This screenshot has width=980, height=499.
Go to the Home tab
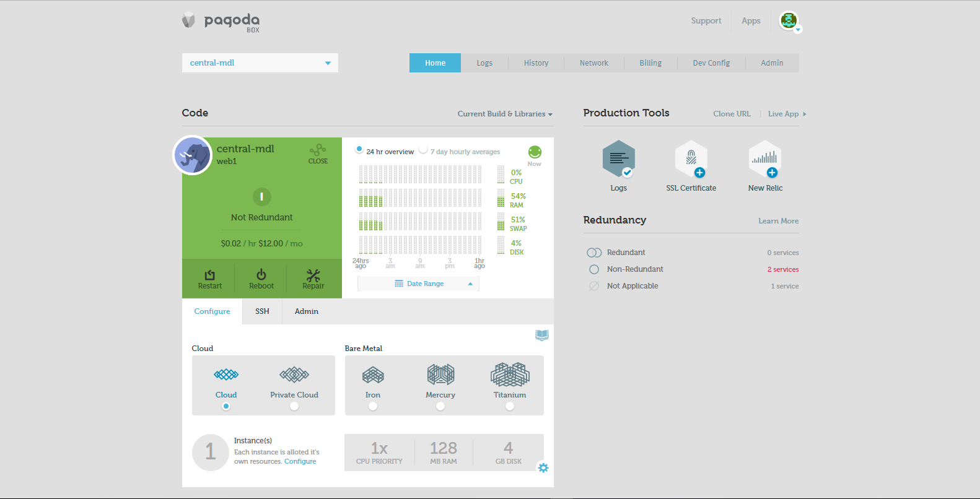435,63
